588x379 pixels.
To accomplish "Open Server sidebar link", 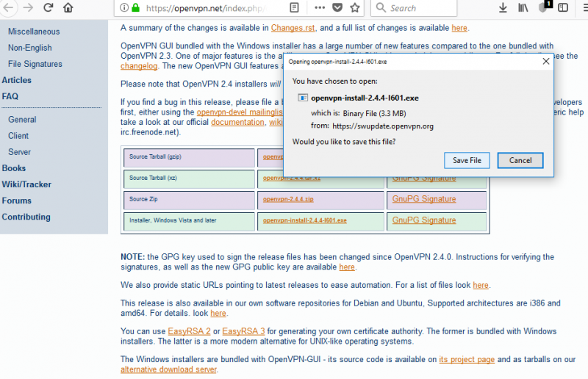I will point(20,152).
